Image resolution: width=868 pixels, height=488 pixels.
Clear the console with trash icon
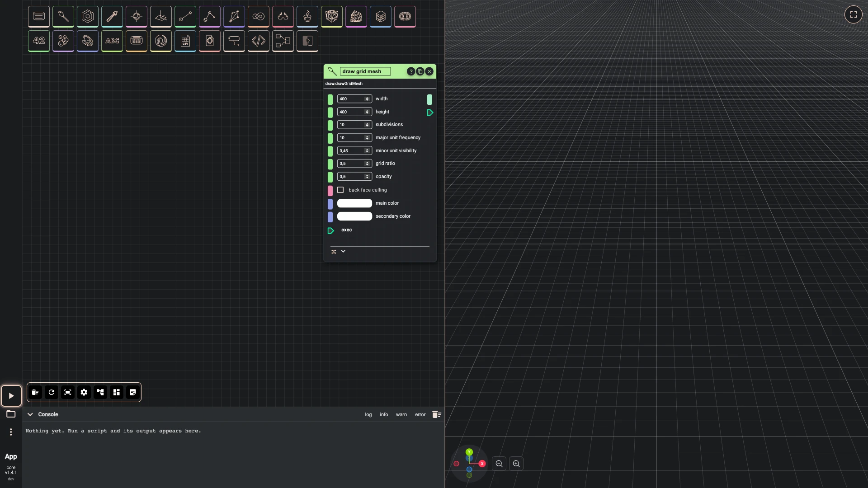437,414
